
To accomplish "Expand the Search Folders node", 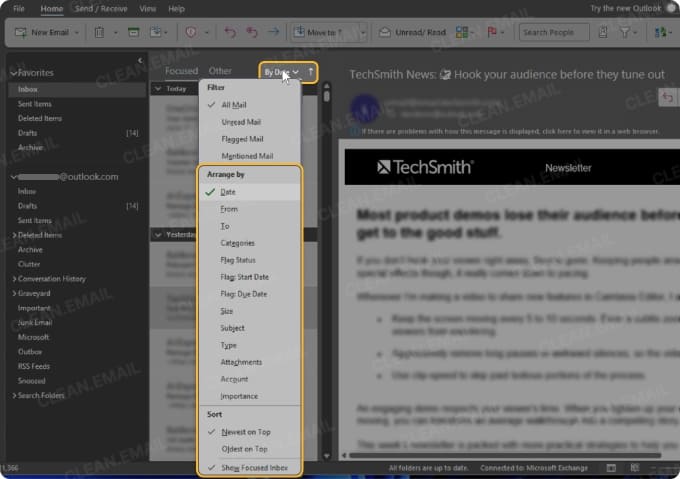I will coord(14,395).
